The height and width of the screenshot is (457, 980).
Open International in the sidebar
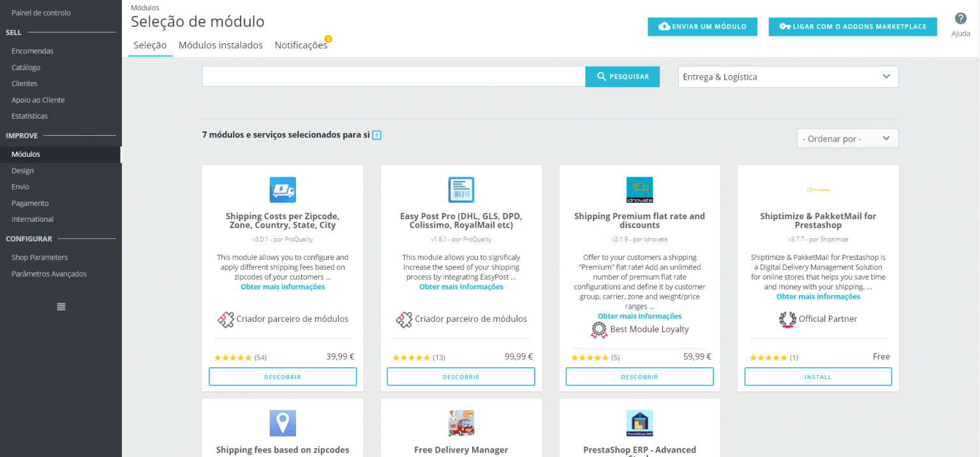click(33, 219)
